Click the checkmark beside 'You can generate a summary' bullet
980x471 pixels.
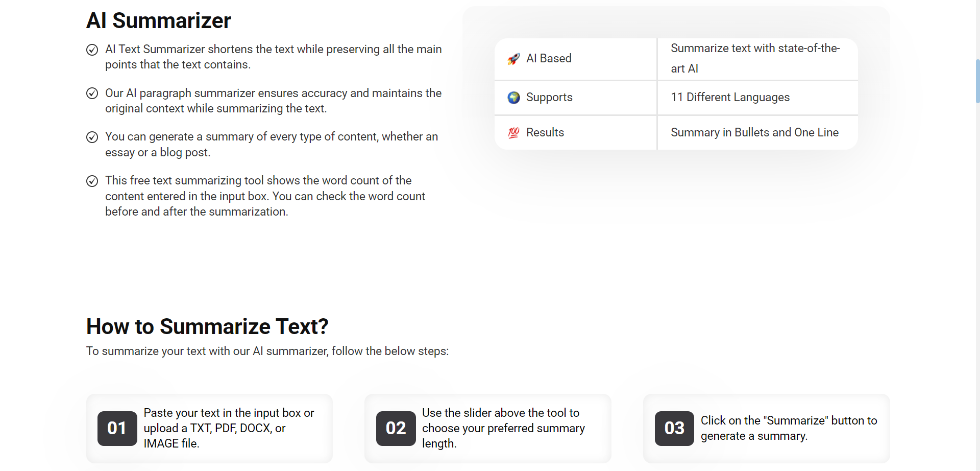pyautogui.click(x=92, y=137)
